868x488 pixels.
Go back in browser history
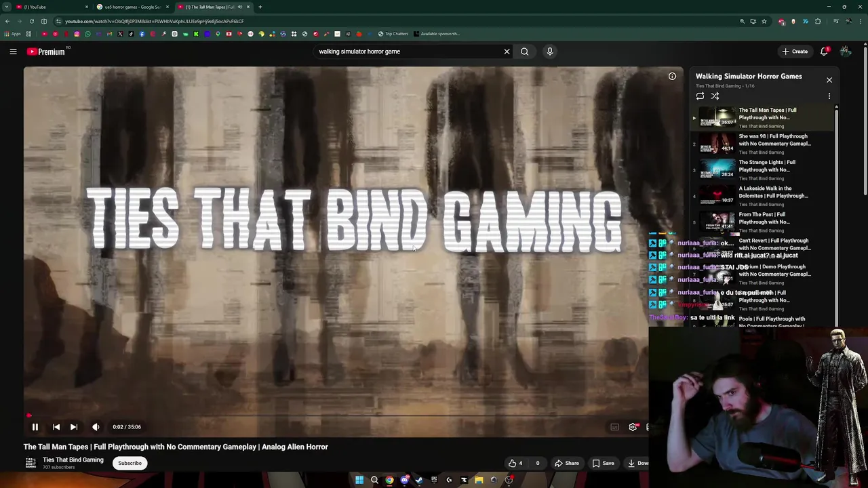pos(7,21)
